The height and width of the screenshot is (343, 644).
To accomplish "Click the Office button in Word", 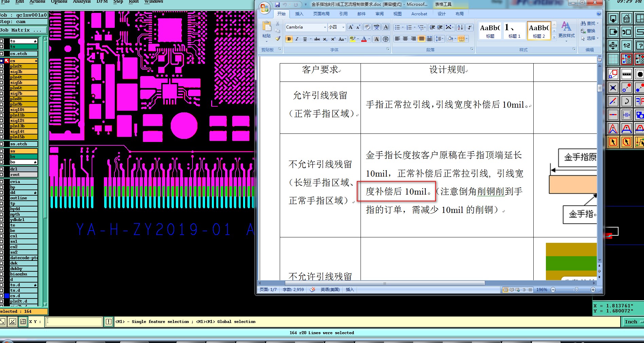I will [264, 7].
